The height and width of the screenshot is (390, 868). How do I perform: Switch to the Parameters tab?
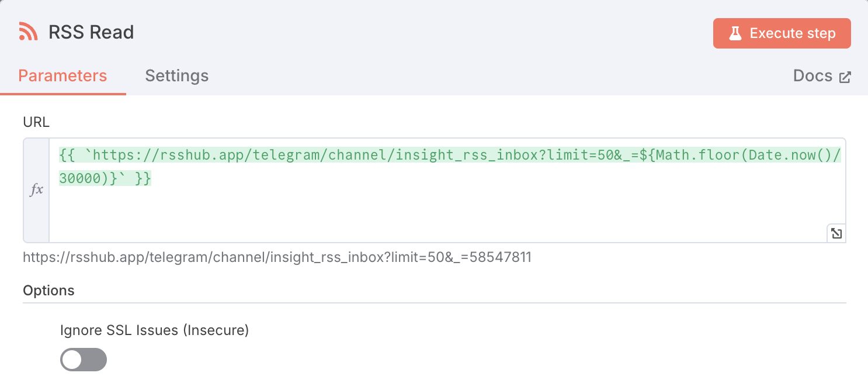point(63,76)
